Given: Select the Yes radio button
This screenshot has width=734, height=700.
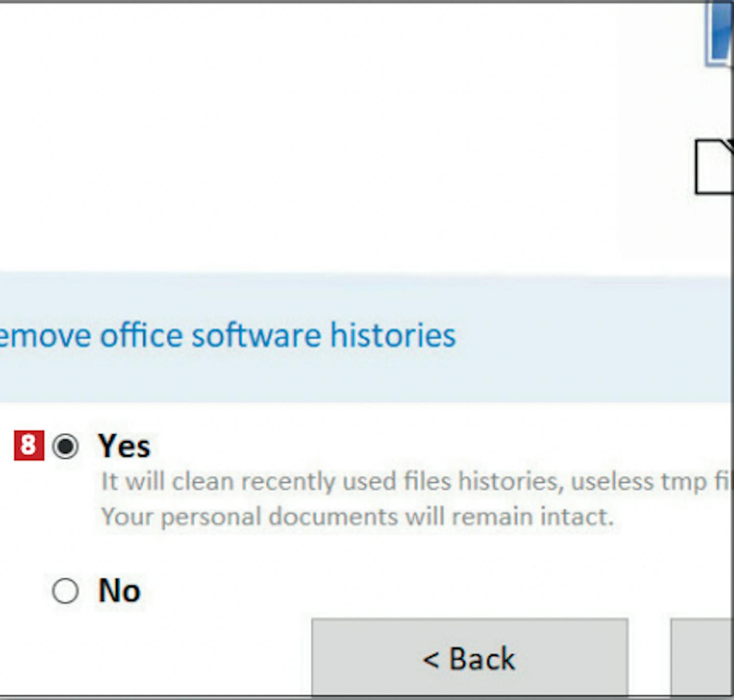Looking at the screenshot, I should click(x=65, y=446).
